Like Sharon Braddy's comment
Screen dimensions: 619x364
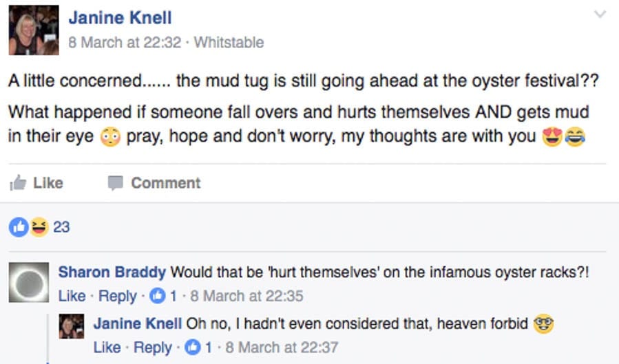(72, 297)
